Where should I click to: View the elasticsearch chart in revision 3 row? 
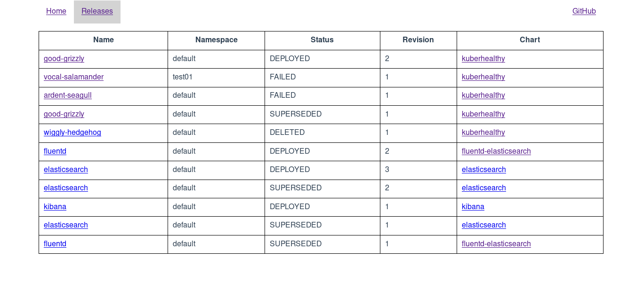pyautogui.click(x=483, y=169)
